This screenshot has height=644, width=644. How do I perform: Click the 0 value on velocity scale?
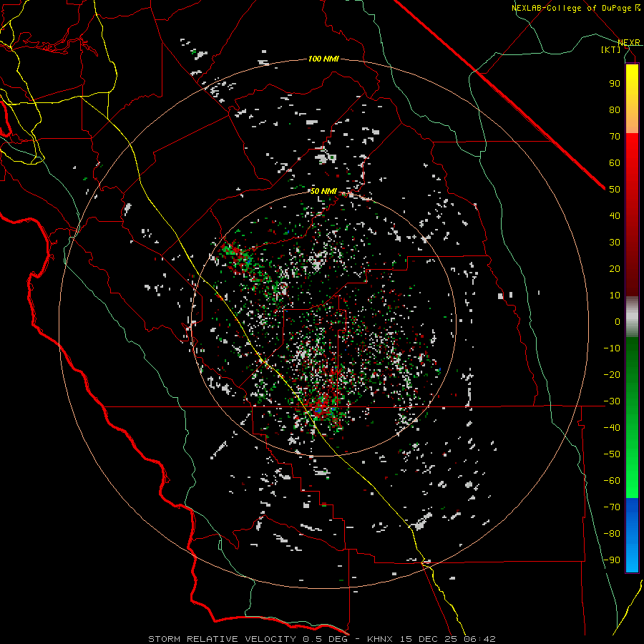pyautogui.click(x=618, y=321)
